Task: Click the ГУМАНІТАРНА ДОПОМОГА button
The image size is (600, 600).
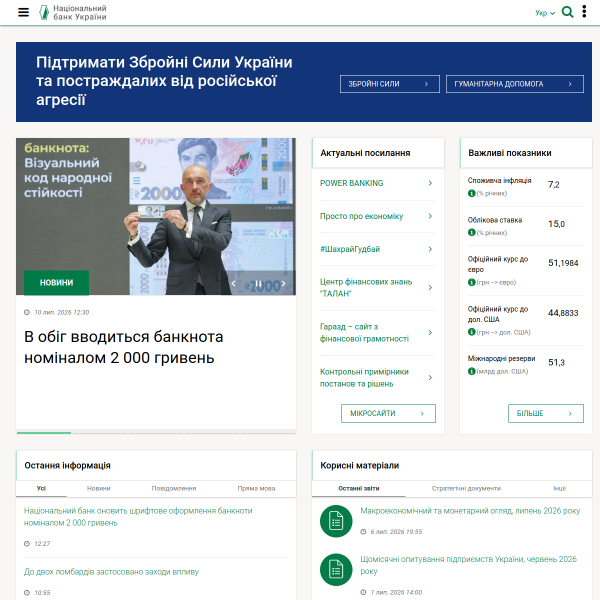Action: click(515, 84)
